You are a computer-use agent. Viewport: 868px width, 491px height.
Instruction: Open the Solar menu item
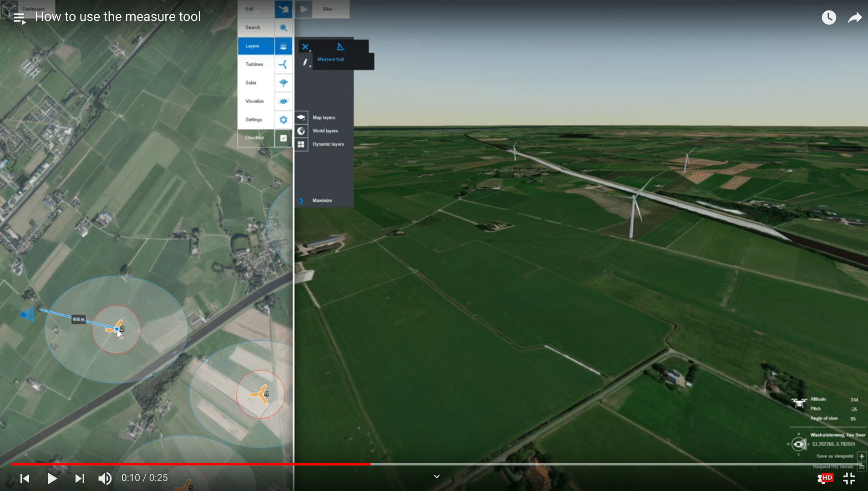pyautogui.click(x=256, y=83)
